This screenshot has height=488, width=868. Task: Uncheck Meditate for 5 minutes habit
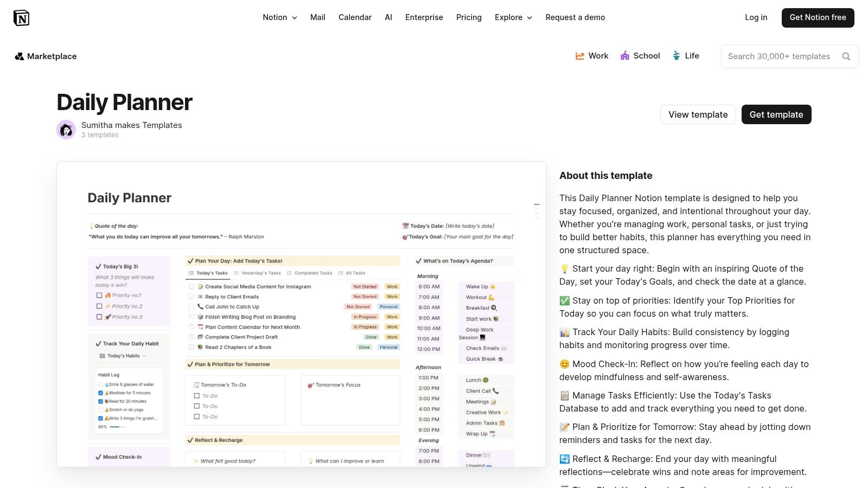coord(100,393)
